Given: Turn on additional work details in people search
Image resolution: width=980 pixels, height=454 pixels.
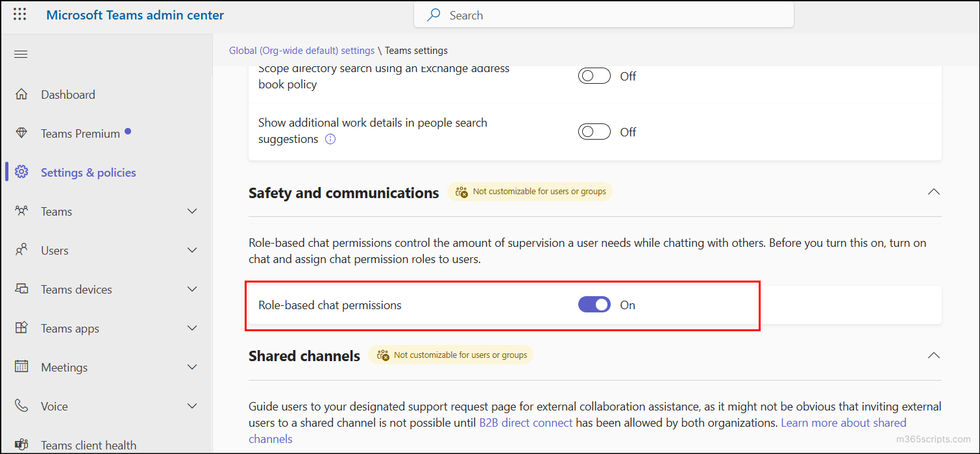Looking at the screenshot, I should coord(594,131).
